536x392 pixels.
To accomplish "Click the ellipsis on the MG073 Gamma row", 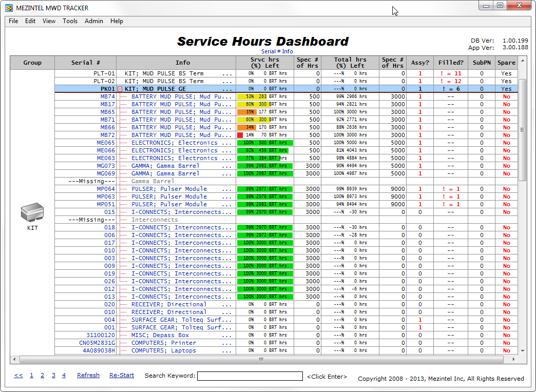I will click(x=227, y=166).
